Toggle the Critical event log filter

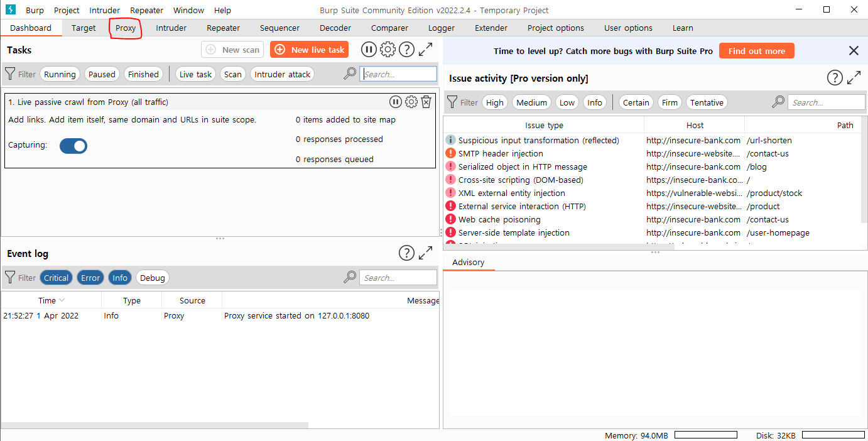tap(56, 278)
